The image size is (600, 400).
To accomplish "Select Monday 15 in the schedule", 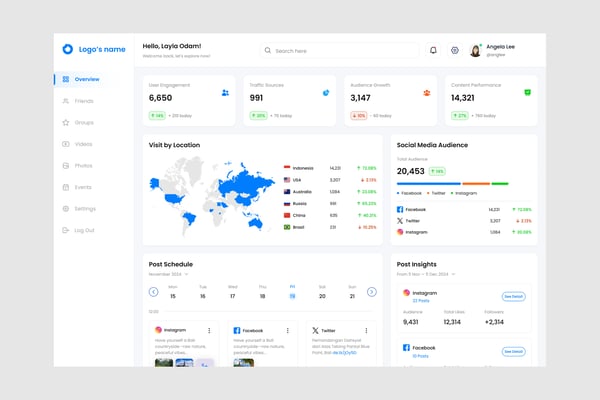I will (x=173, y=292).
